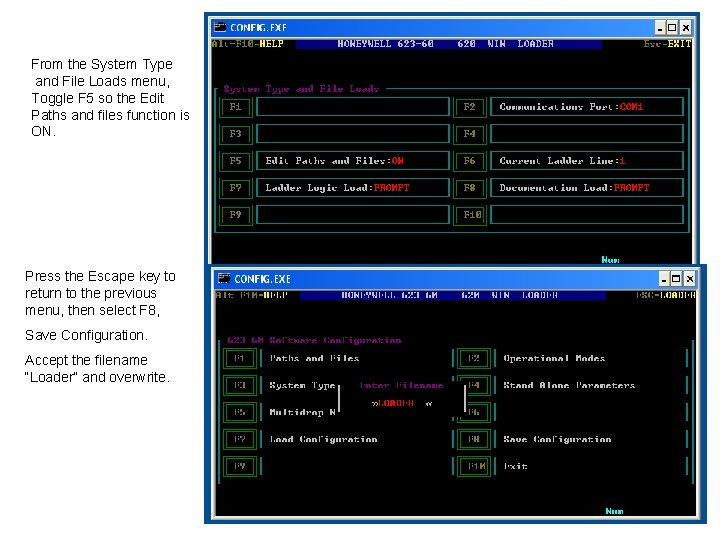Click the lower window's Alt-F10-HELP label
Viewport: 720px width, 540px height.
252,295
